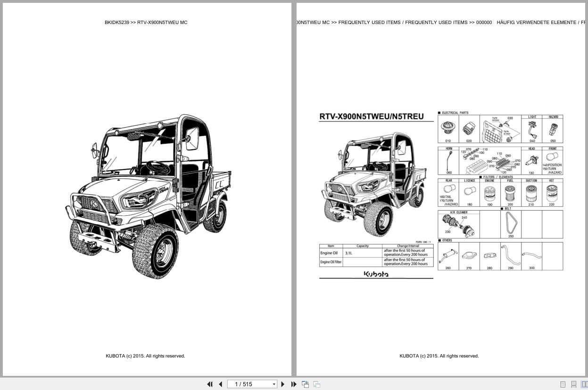This screenshot has width=588, height=390.
Task: Click BKIDK5239 >> RTV-X900N5TWEU MC header
Action: (x=146, y=22)
